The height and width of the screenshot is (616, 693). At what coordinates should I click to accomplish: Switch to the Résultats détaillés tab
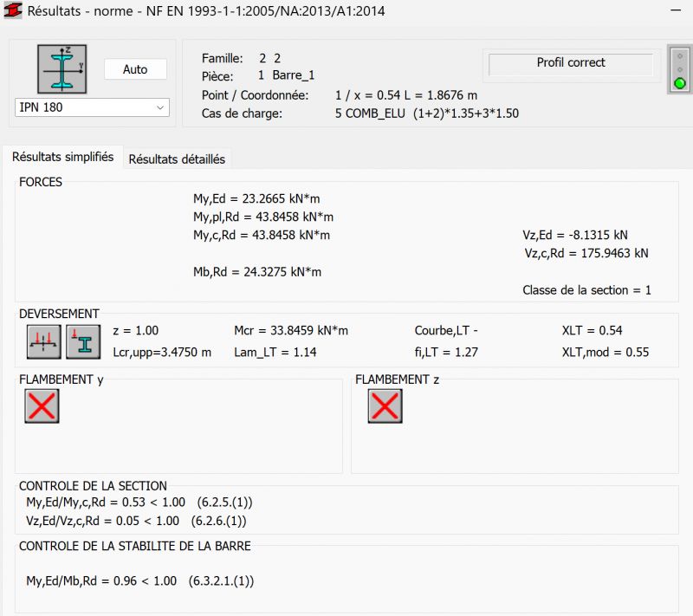pos(177,159)
